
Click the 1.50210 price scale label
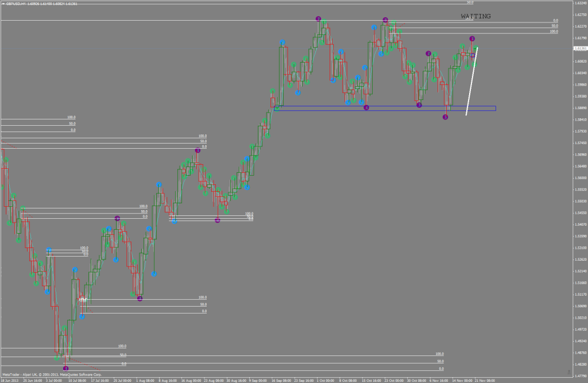tap(580, 318)
